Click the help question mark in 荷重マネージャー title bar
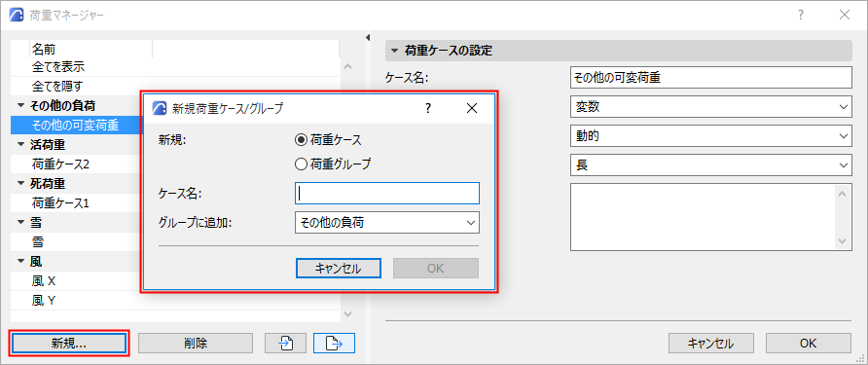The width and height of the screenshot is (868, 365). pyautogui.click(x=801, y=15)
